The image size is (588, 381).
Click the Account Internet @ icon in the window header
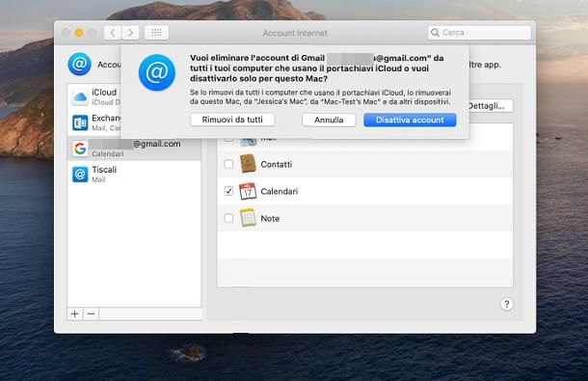point(79,65)
